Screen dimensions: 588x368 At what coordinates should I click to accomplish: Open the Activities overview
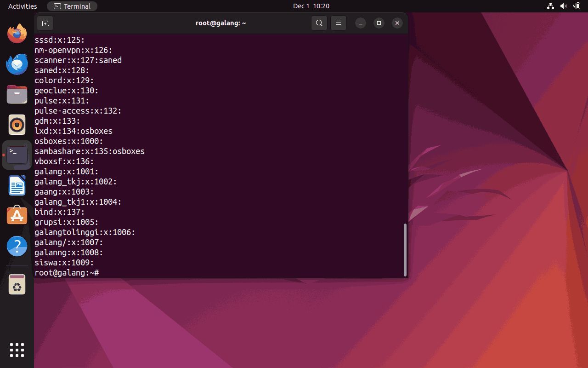pos(23,6)
